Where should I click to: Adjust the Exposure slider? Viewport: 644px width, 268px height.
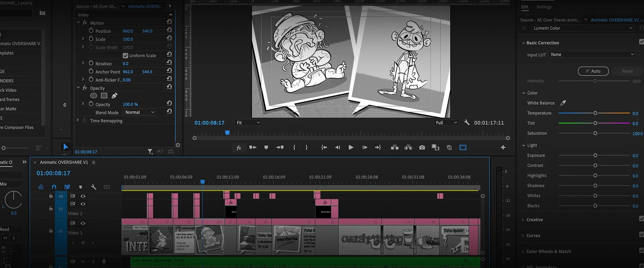595,155
